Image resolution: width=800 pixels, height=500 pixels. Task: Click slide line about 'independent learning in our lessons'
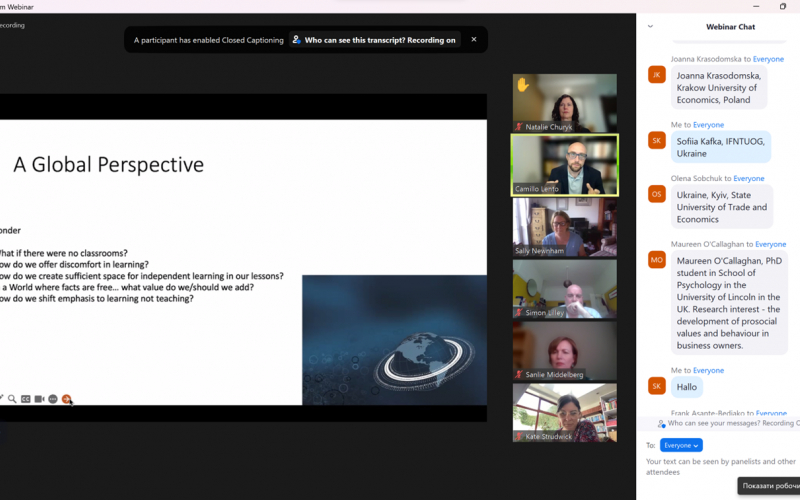[142, 276]
